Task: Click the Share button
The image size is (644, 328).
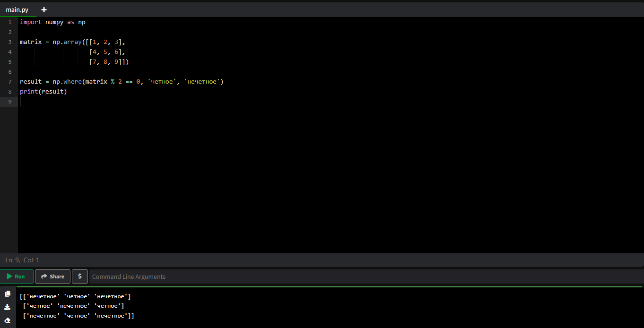Action: [x=52, y=276]
